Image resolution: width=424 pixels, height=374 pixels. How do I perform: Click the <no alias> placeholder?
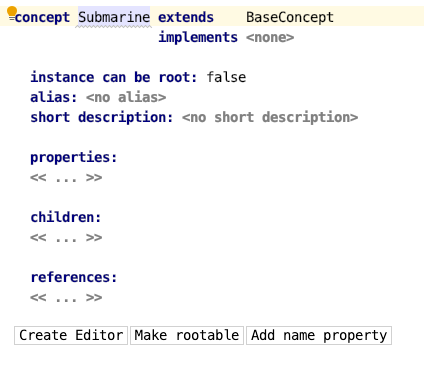[126, 97]
